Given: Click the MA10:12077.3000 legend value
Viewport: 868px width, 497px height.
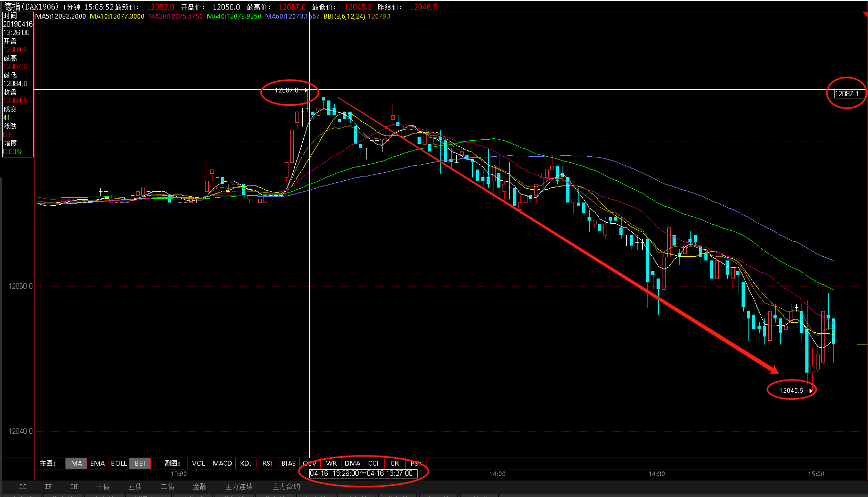Looking at the screenshot, I should click(117, 16).
